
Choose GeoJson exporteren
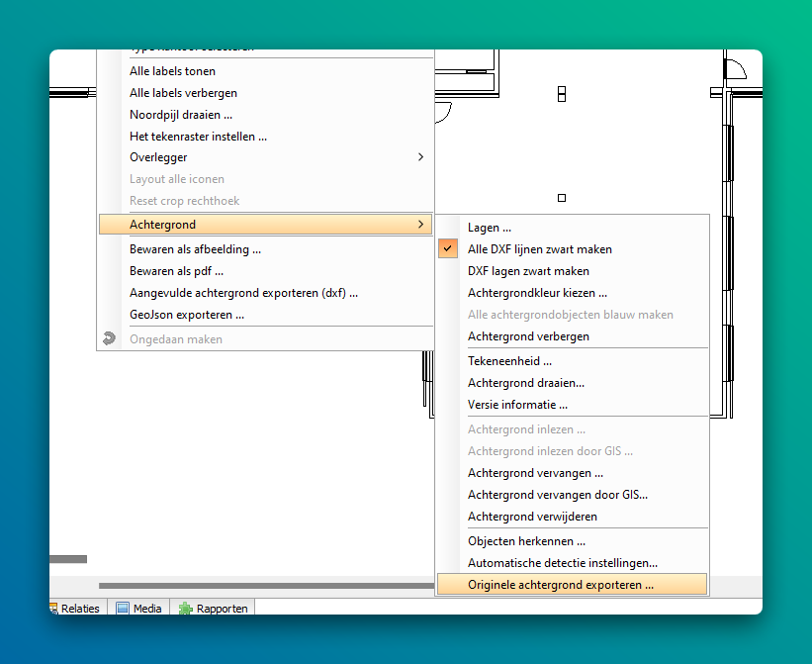186,315
